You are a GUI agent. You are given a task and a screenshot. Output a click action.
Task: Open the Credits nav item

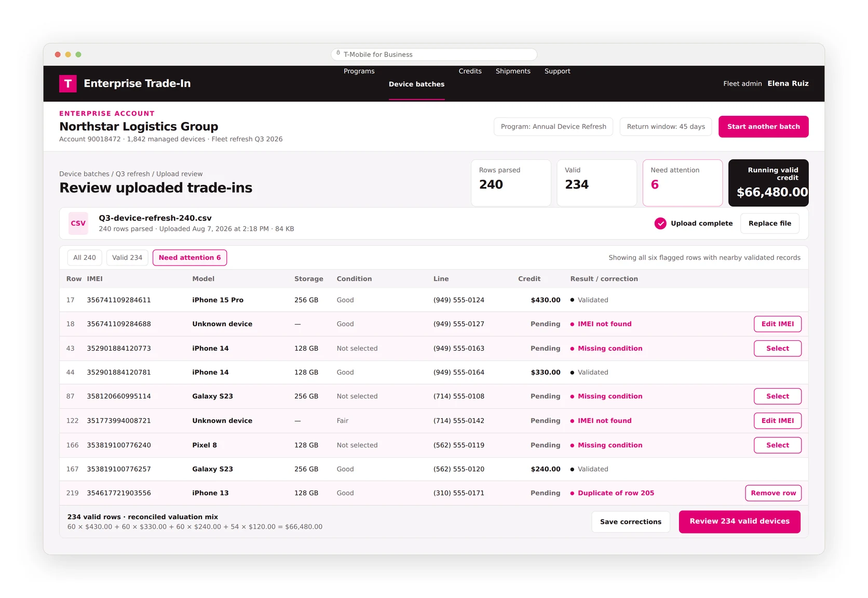pos(470,71)
